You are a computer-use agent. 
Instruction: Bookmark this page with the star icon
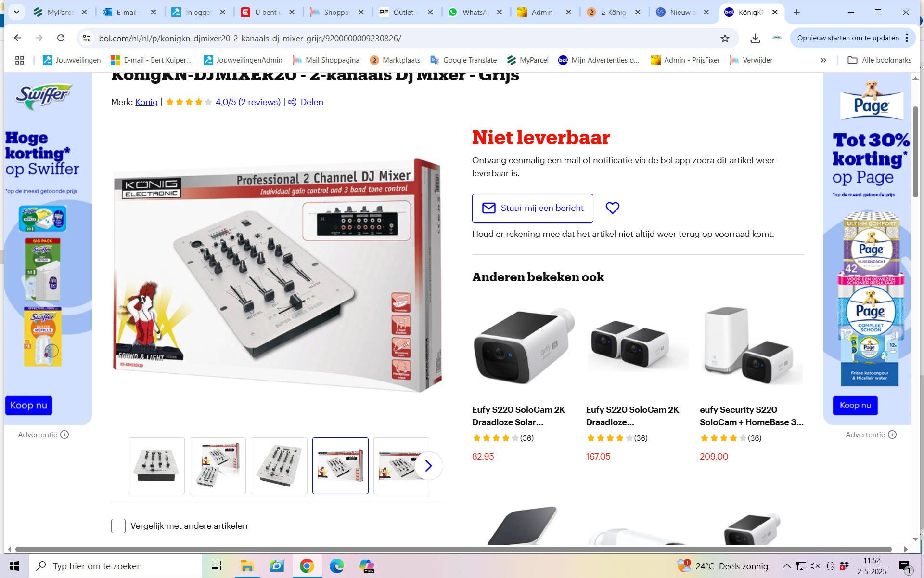pos(725,38)
